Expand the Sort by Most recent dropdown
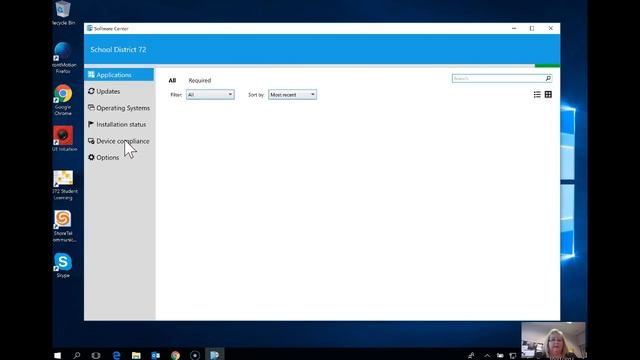 click(292, 95)
